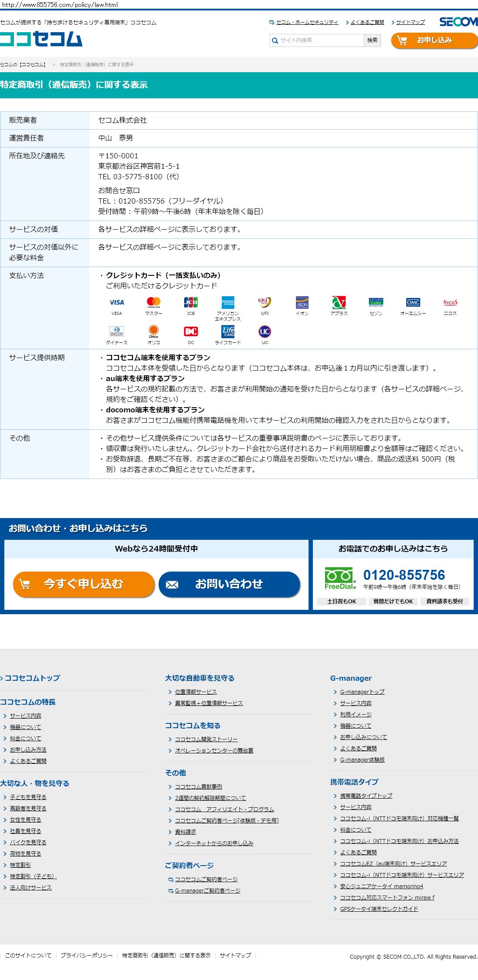
Task: Open ココセコムトップ footer link
Action: tap(32, 678)
